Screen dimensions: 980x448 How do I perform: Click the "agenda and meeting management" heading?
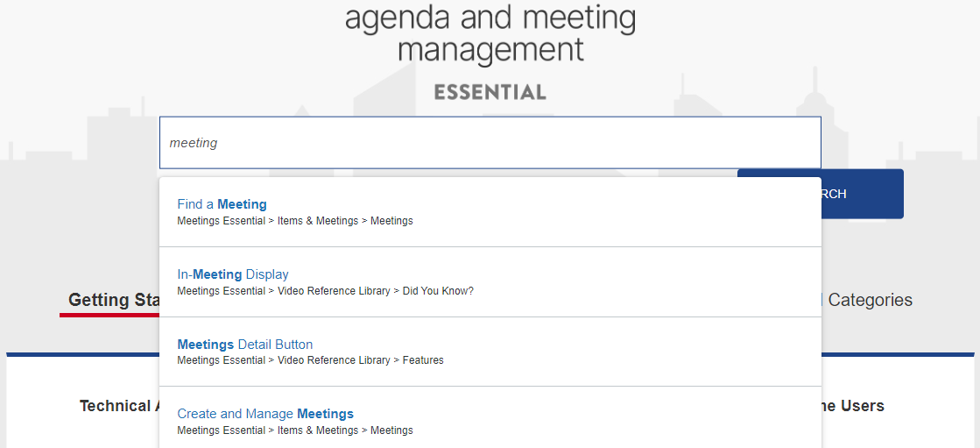[x=490, y=32]
